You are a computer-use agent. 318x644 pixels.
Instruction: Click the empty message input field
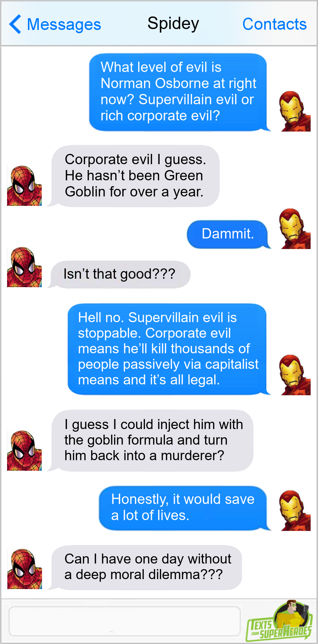125,621
